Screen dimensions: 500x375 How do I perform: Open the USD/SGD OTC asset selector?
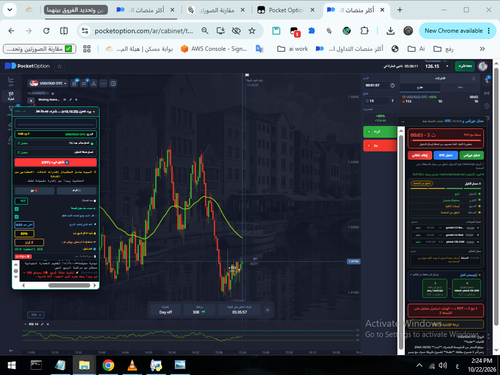pos(48,83)
